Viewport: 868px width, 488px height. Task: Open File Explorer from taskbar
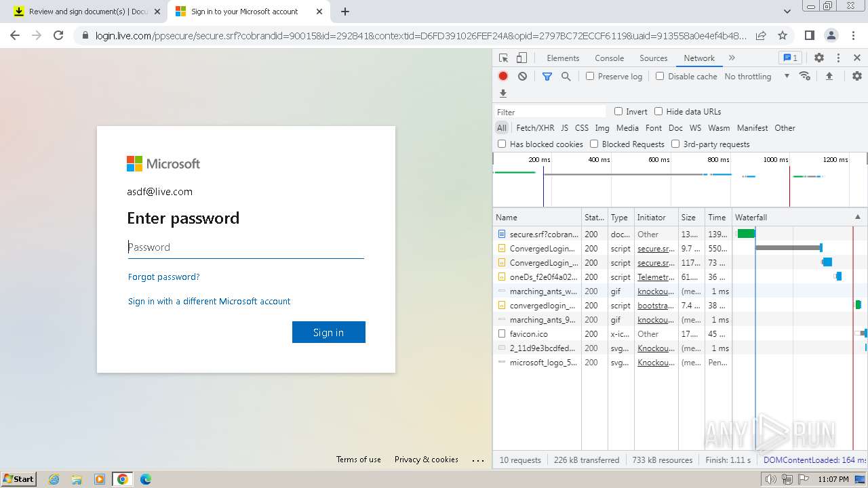click(x=77, y=479)
